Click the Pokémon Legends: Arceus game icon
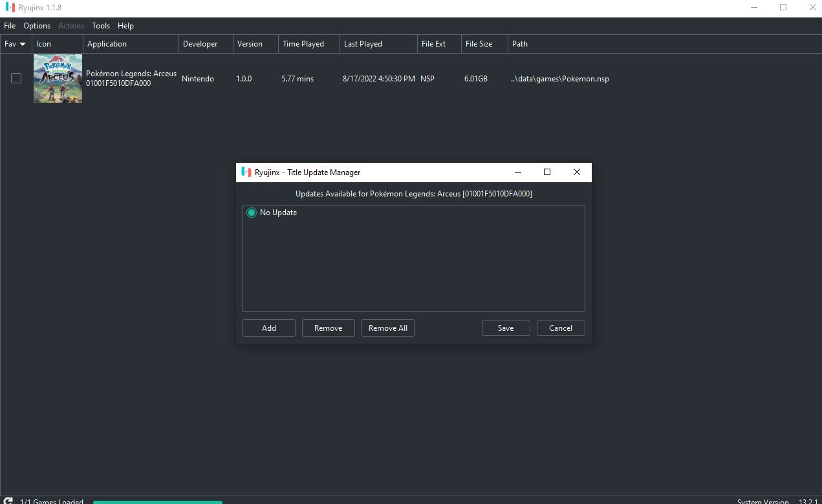Viewport: 822px width, 504px height. [58, 78]
